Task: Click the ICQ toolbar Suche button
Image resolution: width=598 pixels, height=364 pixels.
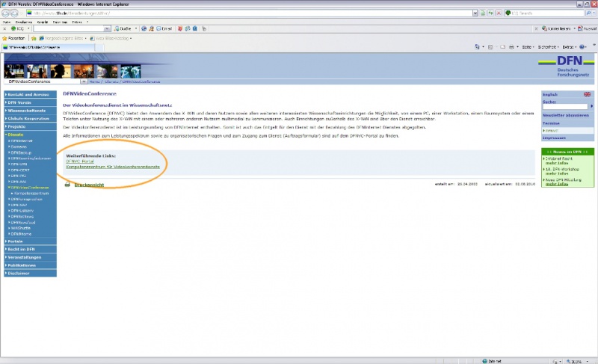Action: coord(123,28)
